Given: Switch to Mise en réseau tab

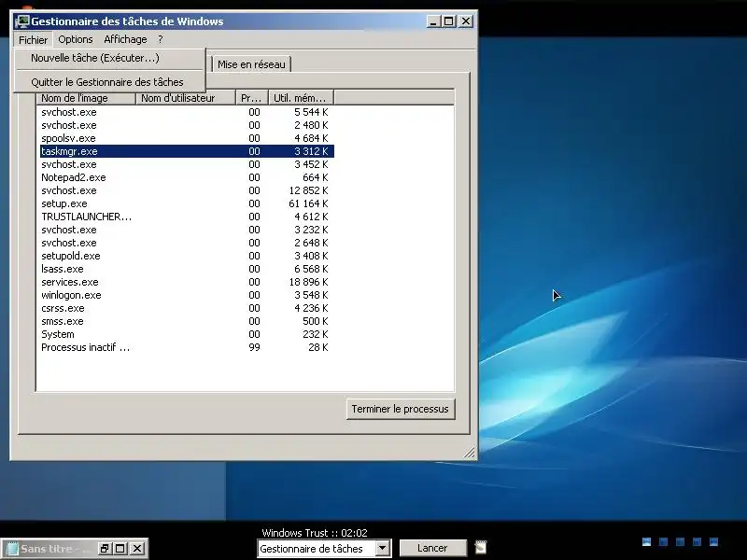Looking at the screenshot, I should coord(251,64).
